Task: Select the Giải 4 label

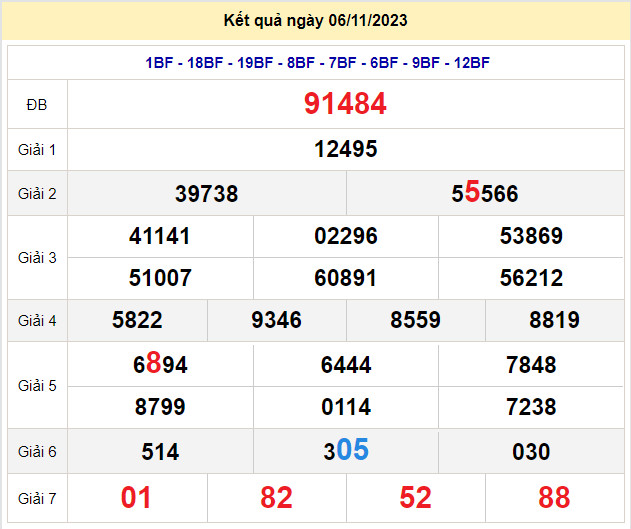Action: coord(37,321)
